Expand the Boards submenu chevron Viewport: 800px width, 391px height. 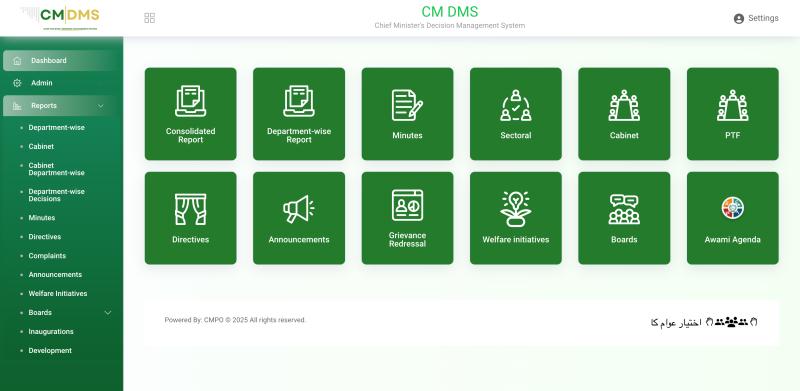point(108,312)
